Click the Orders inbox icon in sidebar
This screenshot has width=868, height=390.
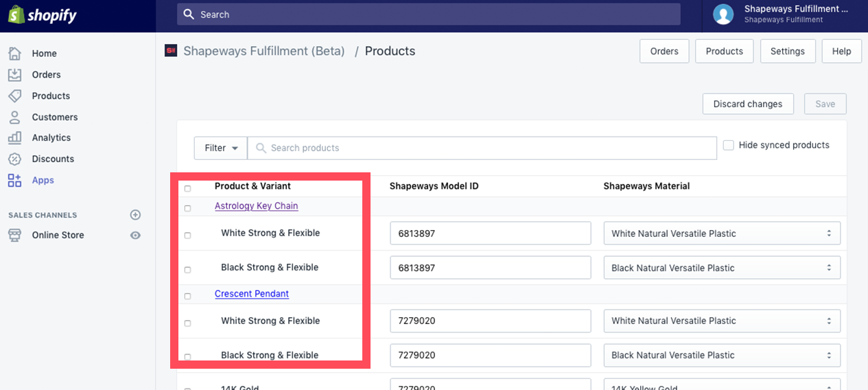click(14, 74)
